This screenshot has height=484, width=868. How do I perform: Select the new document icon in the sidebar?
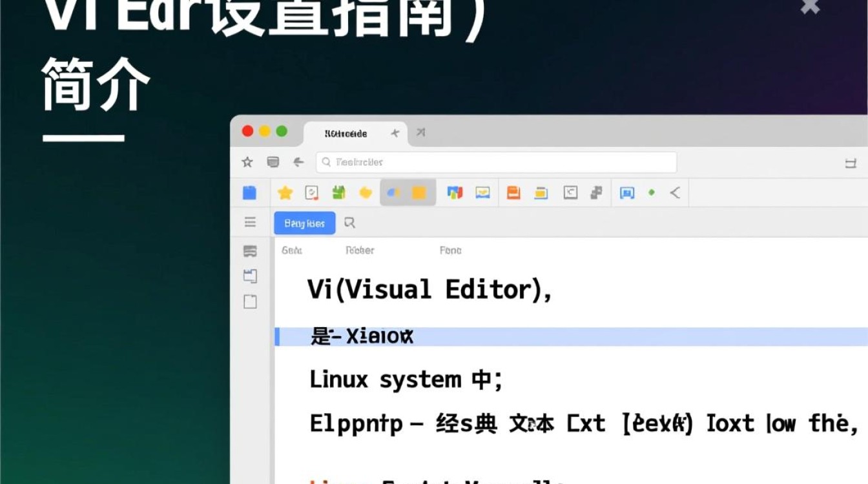click(251, 301)
